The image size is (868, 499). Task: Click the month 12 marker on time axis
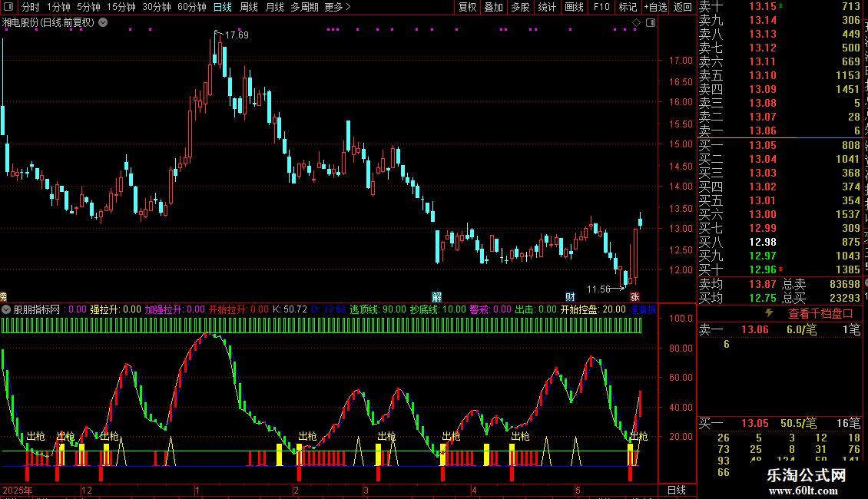(x=86, y=490)
